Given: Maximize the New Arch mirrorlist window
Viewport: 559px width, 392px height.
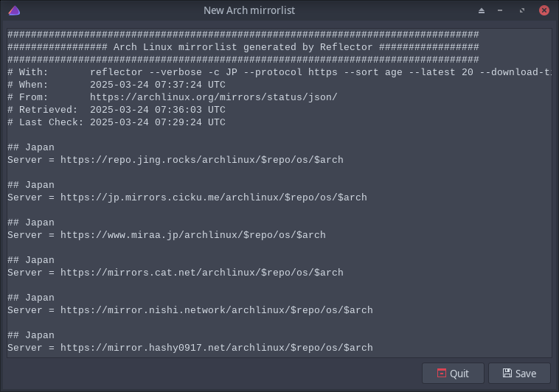Looking at the screenshot, I should [522, 11].
